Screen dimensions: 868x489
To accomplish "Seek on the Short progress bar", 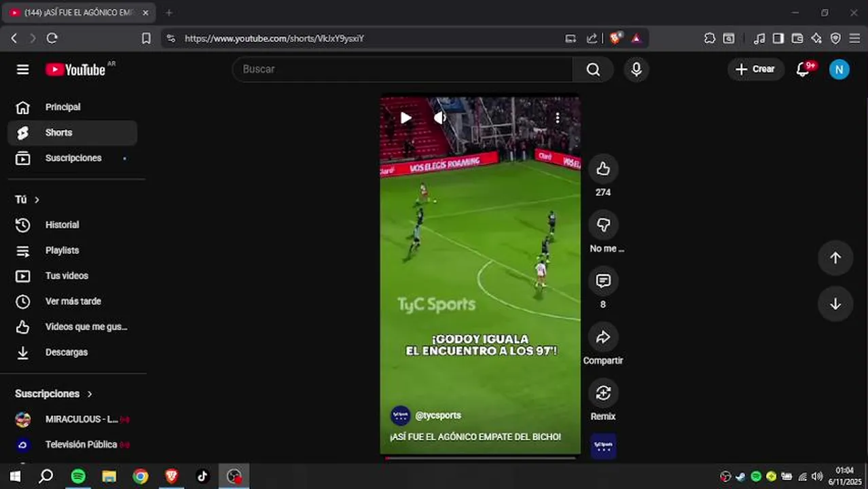I will [x=480, y=458].
